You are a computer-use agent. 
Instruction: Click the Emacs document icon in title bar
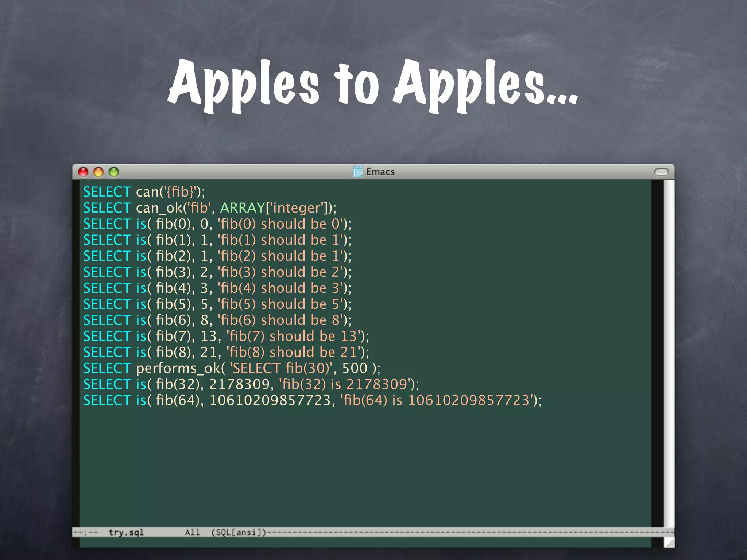(x=358, y=171)
